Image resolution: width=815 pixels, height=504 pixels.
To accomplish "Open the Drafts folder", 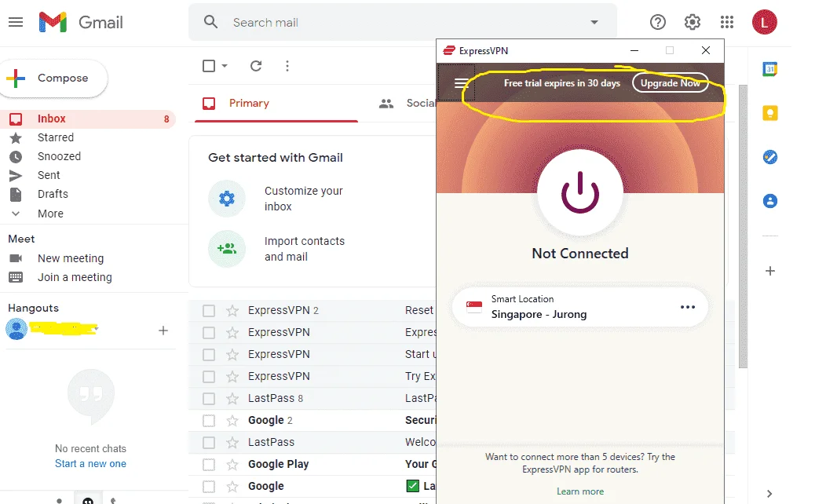I will (53, 194).
